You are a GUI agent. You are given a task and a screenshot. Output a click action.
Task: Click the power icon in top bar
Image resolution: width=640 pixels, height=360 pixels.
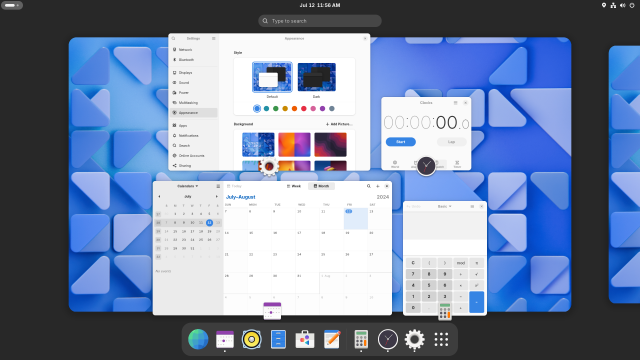point(632,5)
